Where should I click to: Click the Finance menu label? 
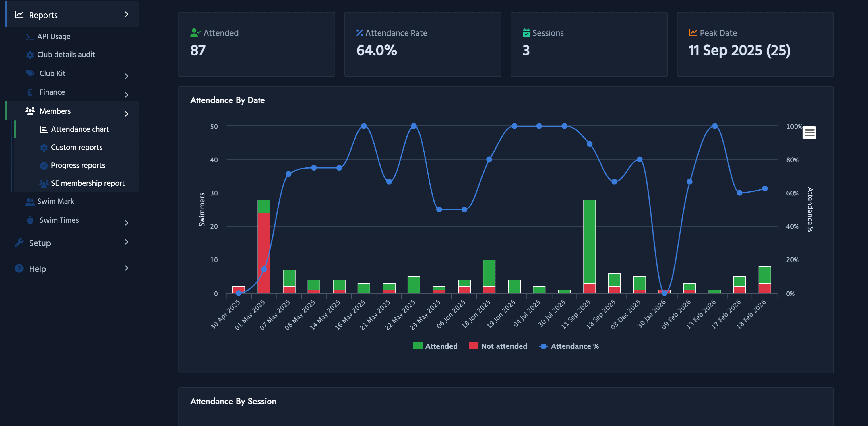[52, 92]
